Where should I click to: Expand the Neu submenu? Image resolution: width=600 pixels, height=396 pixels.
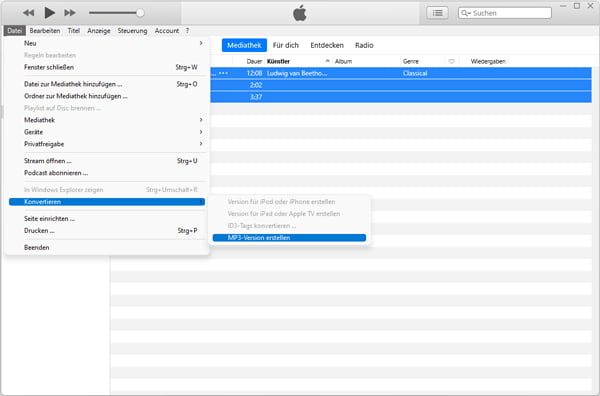pyautogui.click(x=107, y=43)
